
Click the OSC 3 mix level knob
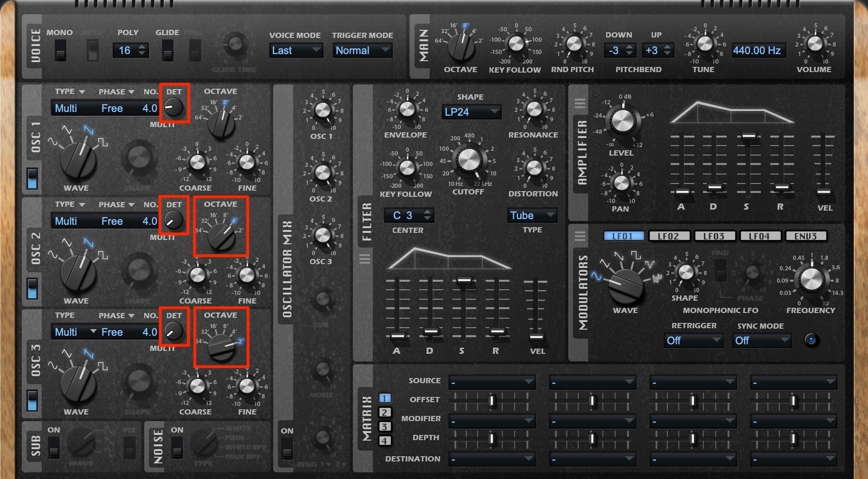(323, 235)
